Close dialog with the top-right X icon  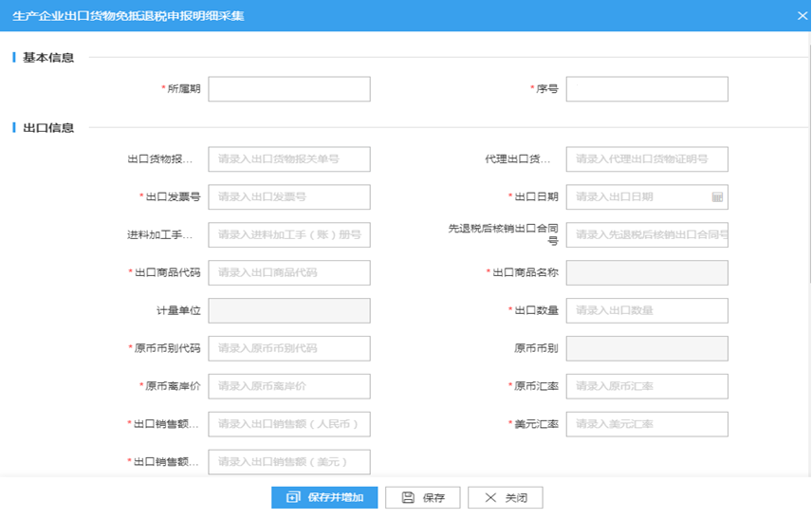click(x=800, y=15)
